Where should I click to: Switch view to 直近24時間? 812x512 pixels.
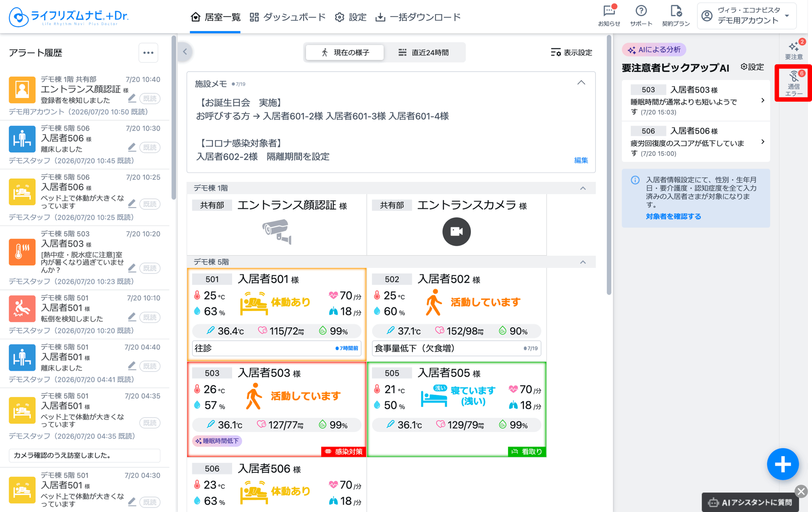point(424,53)
